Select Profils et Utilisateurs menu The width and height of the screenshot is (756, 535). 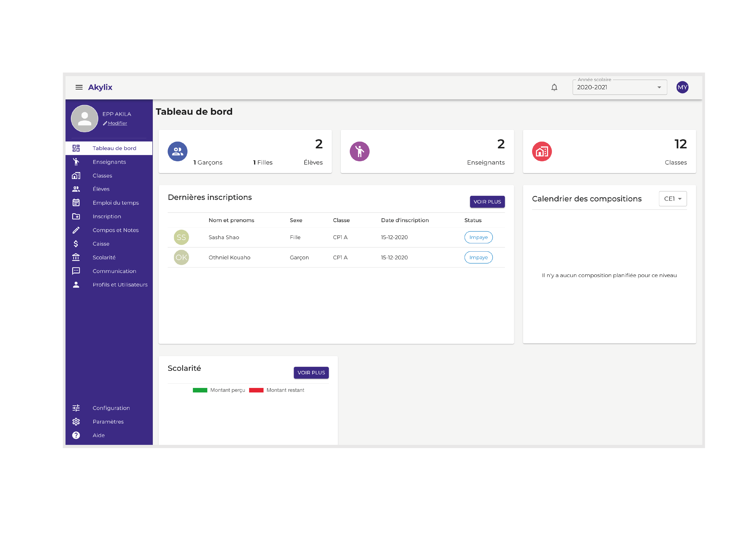[x=120, y=285]
